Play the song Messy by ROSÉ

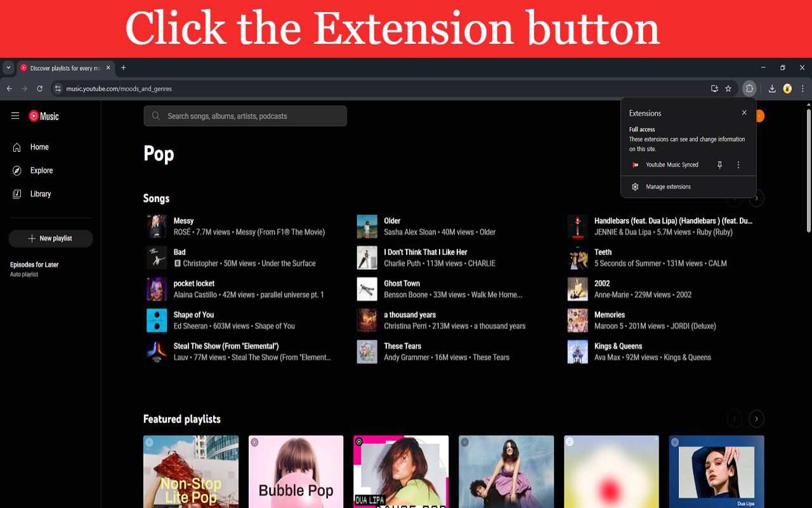pyautogui.click(x=157, y=226)
